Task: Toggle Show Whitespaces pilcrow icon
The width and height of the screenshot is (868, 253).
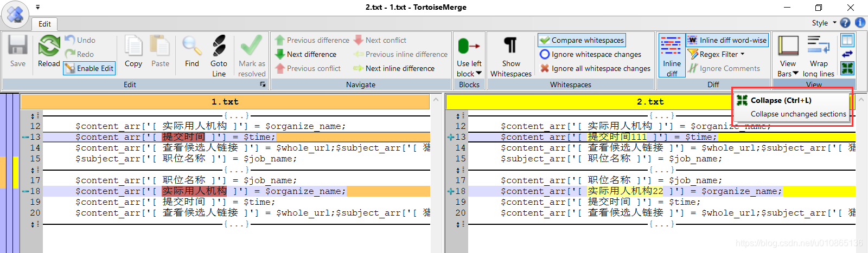Action: 510,46
